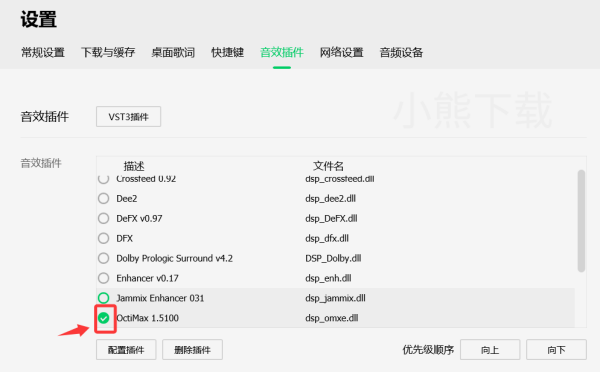Enable the DeFX v0.97 plugin radio
Viewport: 600px width, 372px height.
(103, 219)
